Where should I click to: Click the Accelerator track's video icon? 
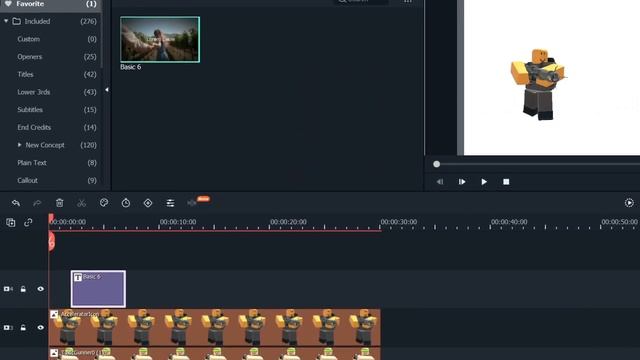[x=8, y=328]
